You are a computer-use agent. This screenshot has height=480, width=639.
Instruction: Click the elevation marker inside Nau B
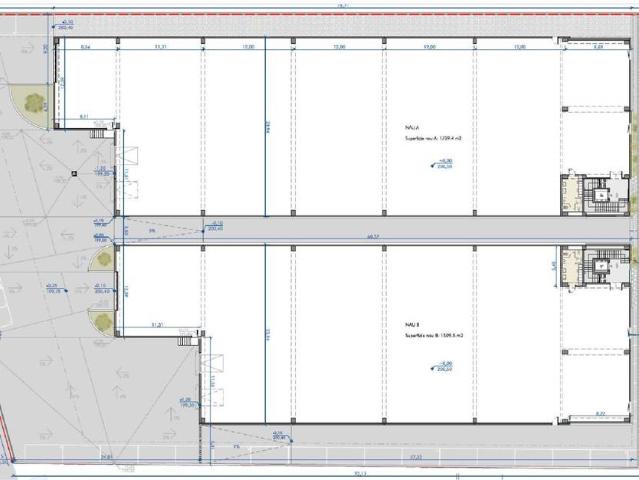pyautogui.click(x=443, y=366)
